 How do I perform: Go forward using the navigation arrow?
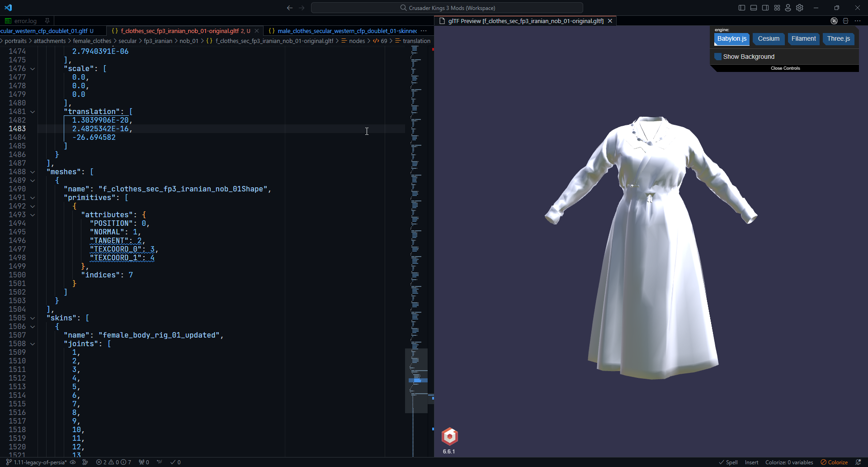click(302, 8)
